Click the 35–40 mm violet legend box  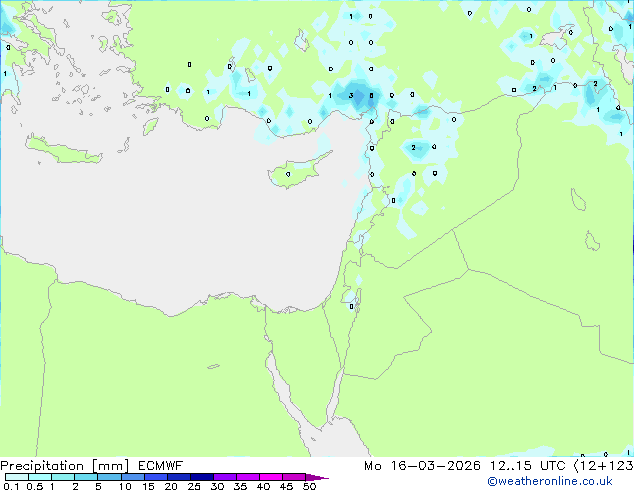point(247,477)
